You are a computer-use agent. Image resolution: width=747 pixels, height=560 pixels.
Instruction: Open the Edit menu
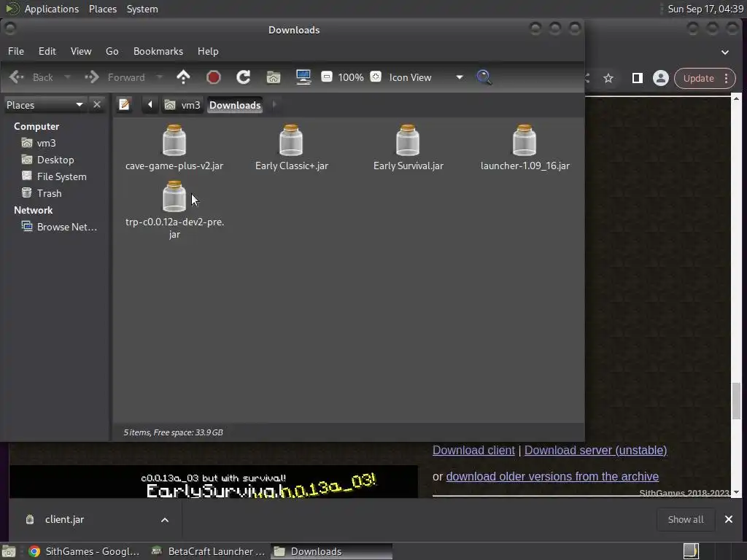(x=47, y=51)
